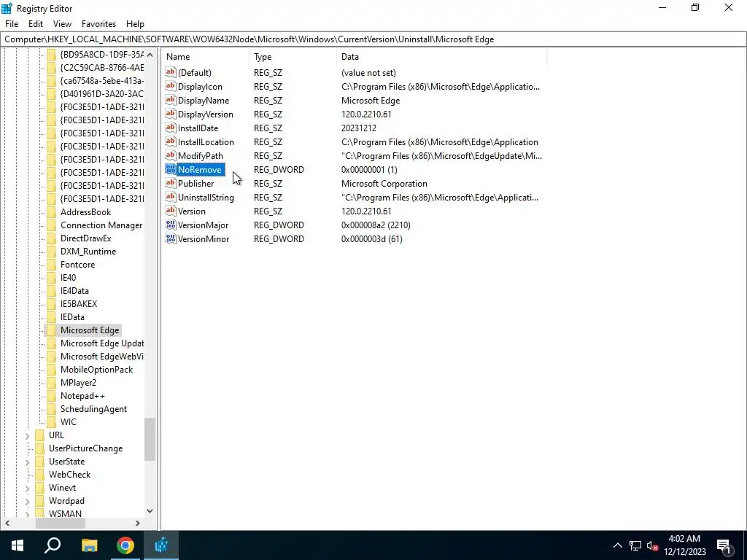Click the NoRemove DWORD value icon
747x560 pixels.
point(171,169)
